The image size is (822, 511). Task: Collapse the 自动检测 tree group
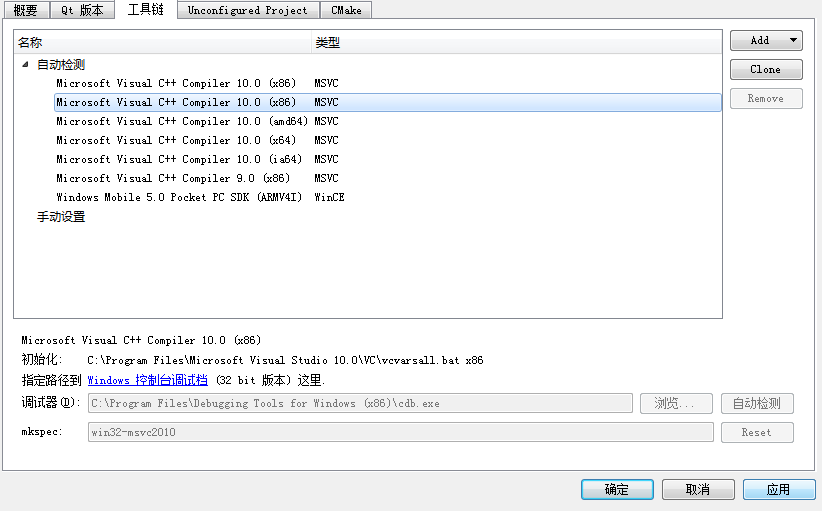[25, 64]
